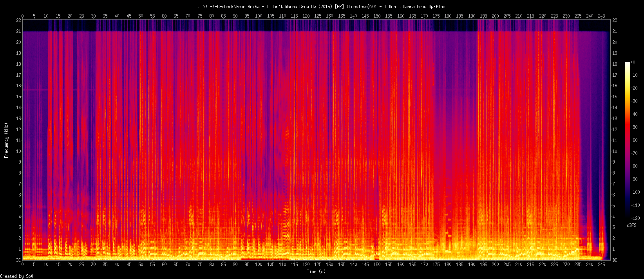Viewport: 644px width, 279px height.
Task: Click "245" on the top time axis
Action: tap(601, 16)
